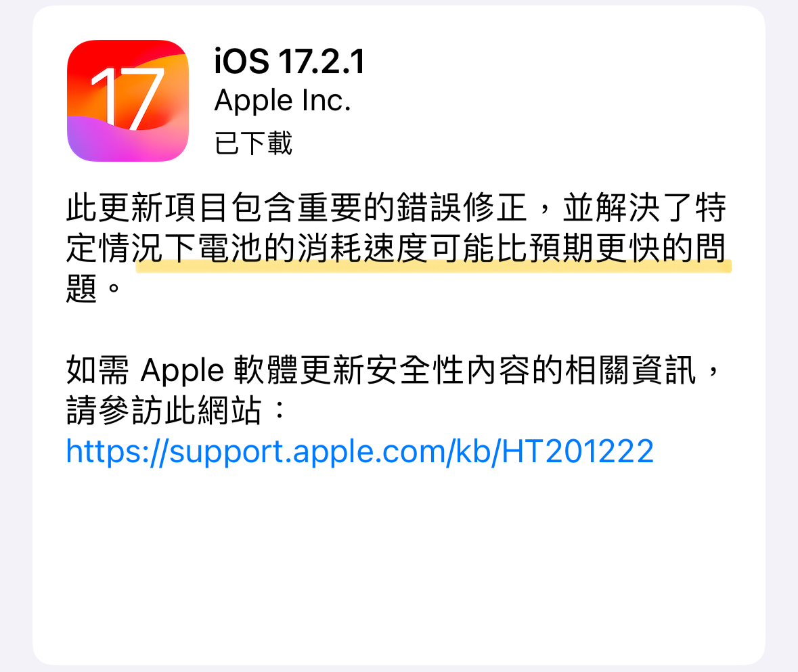798x672 pixels.
Task: Click the white 17 numeral in icon
Action: (x=127, y=98)
